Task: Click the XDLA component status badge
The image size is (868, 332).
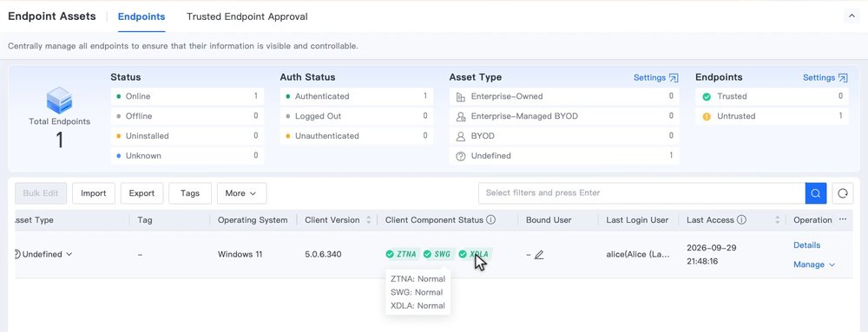Action: pos(475,254)
